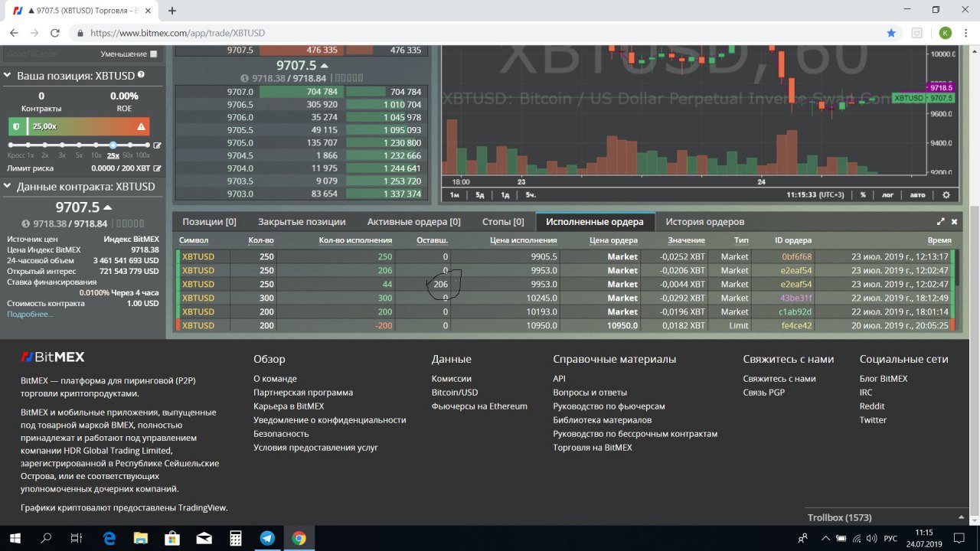
Task: Go back in browser history
Action: [x=14, y=33]
